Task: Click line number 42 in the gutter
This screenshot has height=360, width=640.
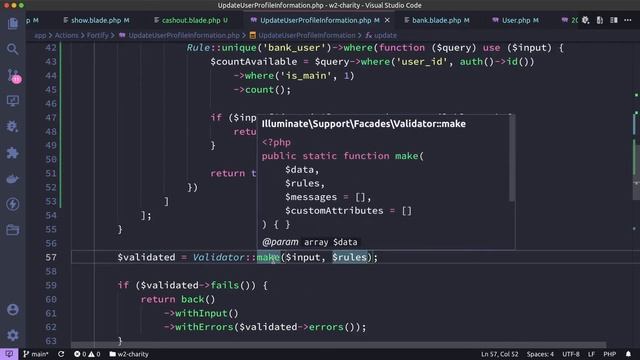Action: click(51, 48)
